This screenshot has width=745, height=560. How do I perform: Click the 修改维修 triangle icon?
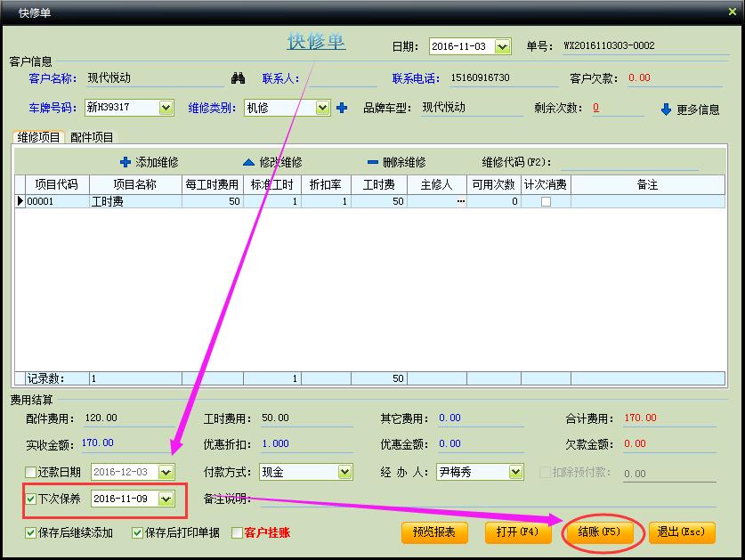[248, 162]
